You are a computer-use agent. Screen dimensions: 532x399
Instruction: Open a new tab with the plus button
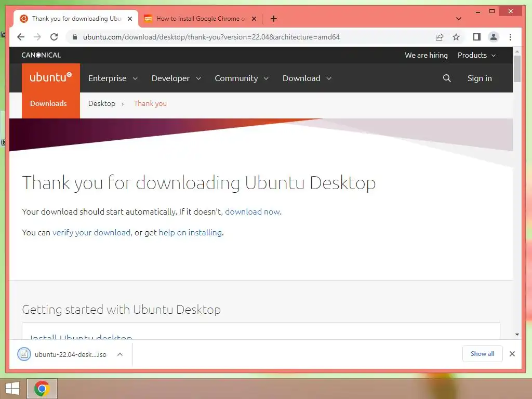coord(274,19)
